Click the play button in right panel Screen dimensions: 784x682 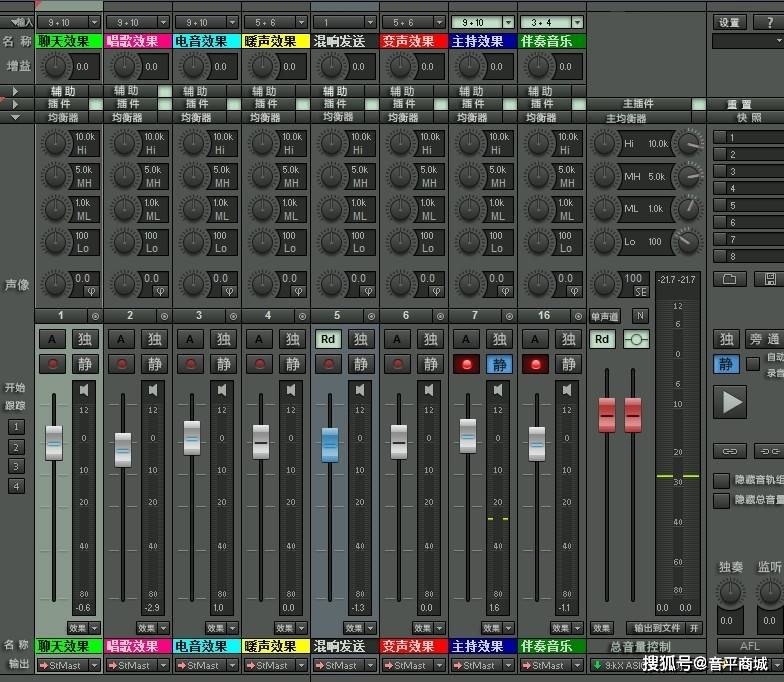[730, 402]
